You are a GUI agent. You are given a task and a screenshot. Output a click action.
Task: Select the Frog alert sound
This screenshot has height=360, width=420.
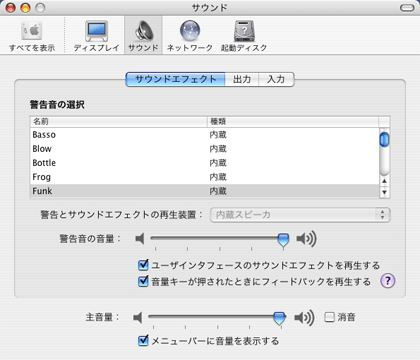click(x=205, y=177)
